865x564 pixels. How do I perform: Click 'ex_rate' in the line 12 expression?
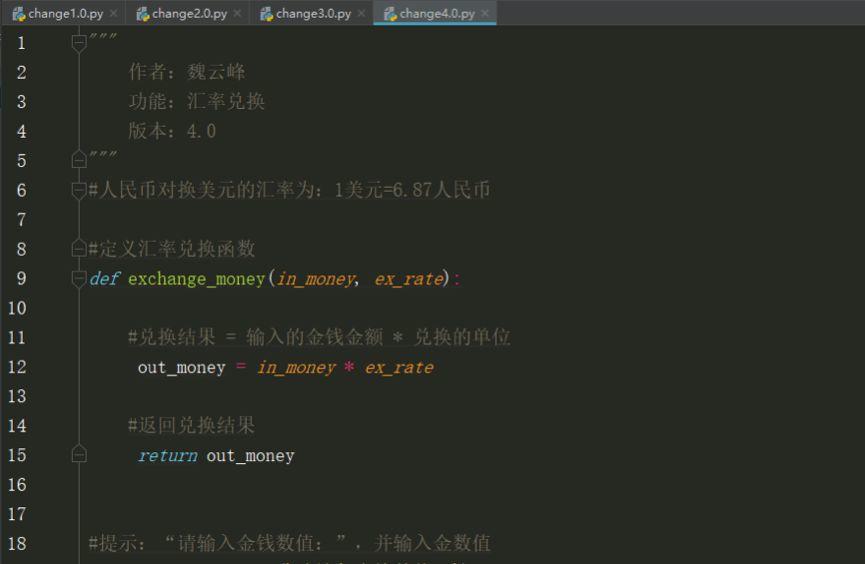(x=399, y=368)
